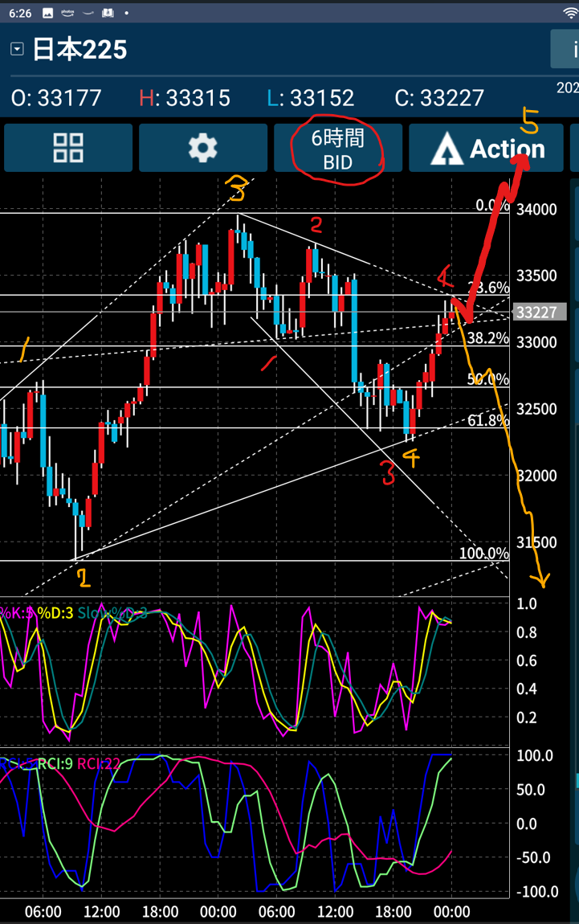Image resolution: width=579 pixels, height=924 pixels.
Task: Select the 61.8% Fibonacci level label
Action: click(488, 419)
